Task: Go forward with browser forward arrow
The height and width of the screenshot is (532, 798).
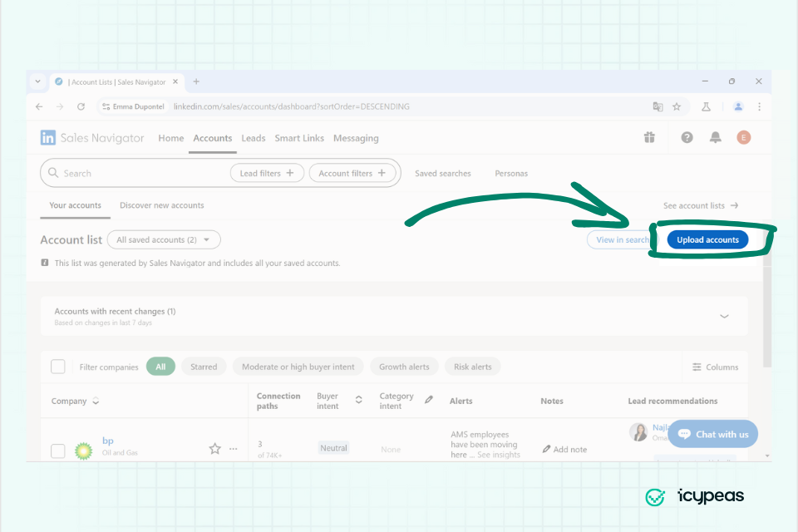Action: tap(60, 106)
